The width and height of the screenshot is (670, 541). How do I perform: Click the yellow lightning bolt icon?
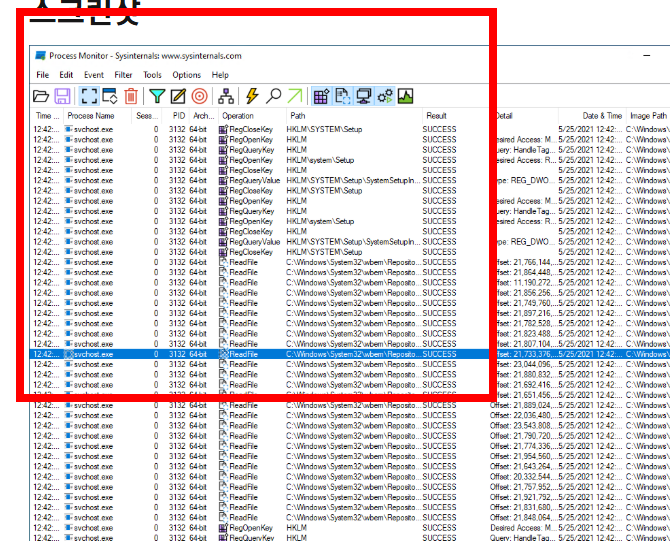tap(252, 96)
